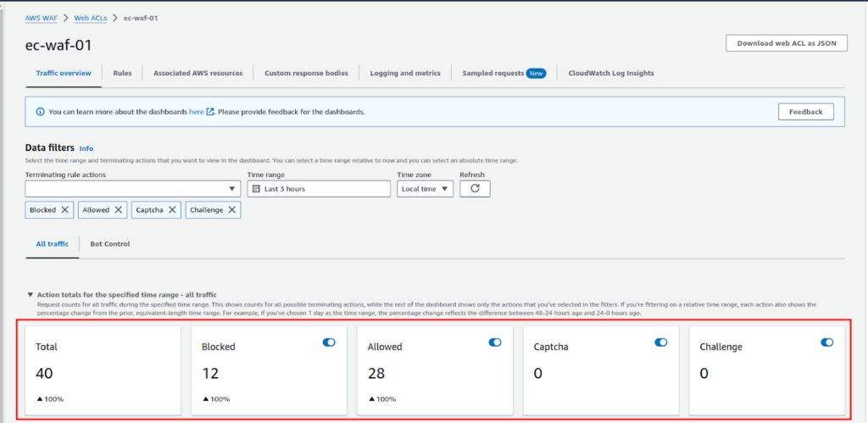Toggle the Challenge action switch
868x423 pixels.
(827, 342)
